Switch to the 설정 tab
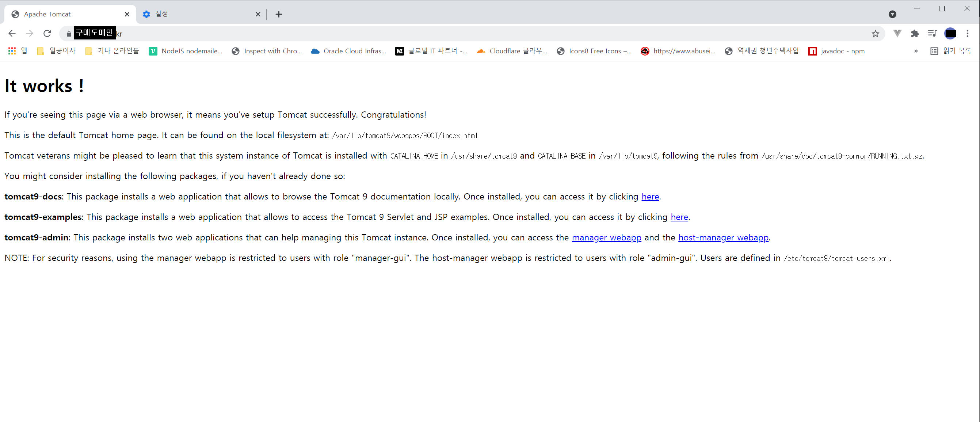 [x=198, y=14]
